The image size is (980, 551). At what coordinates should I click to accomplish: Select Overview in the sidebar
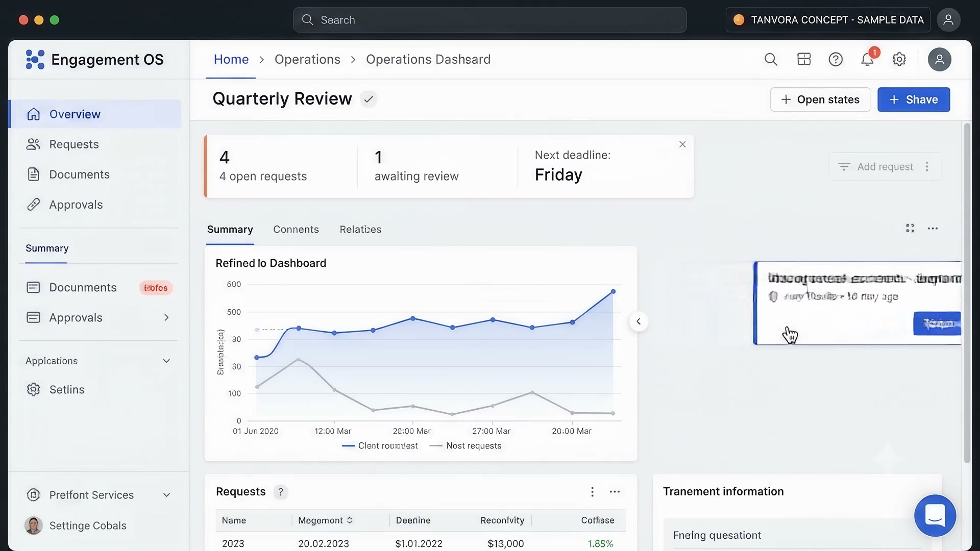click(95, 114)
